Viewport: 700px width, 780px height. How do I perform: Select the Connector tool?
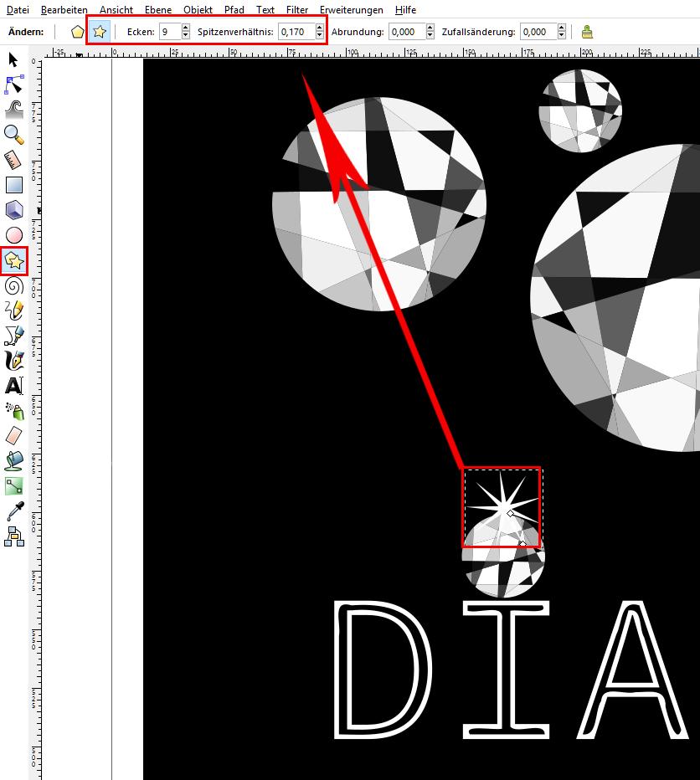pyautogui.click(x=14, y=536)
